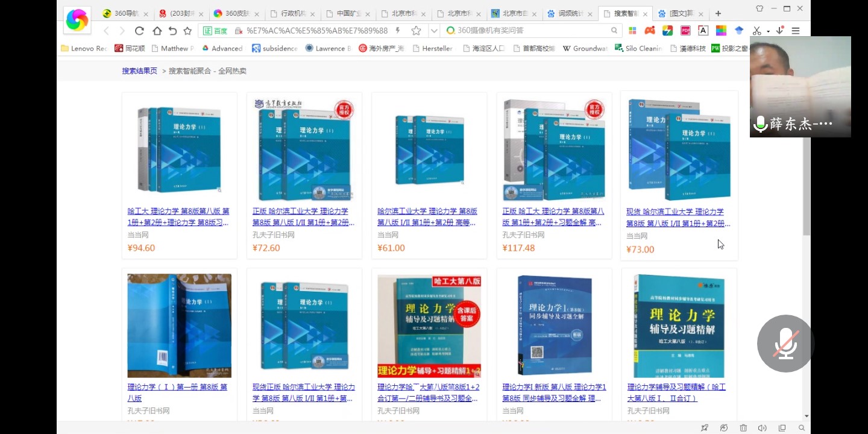Viewport: 868px width, 434px height.
Task: Open the Hersteller bookmark
Action: [432, 48]
